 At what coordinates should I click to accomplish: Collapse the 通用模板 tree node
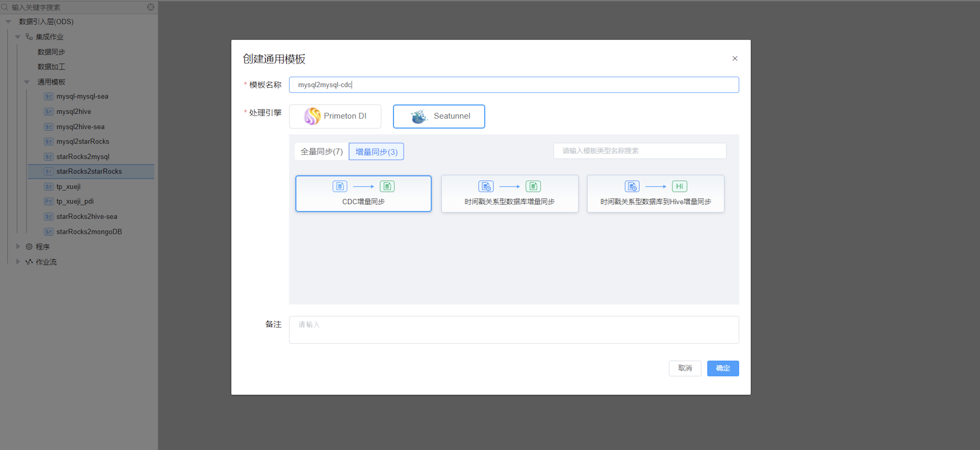(x=27, y=82)
